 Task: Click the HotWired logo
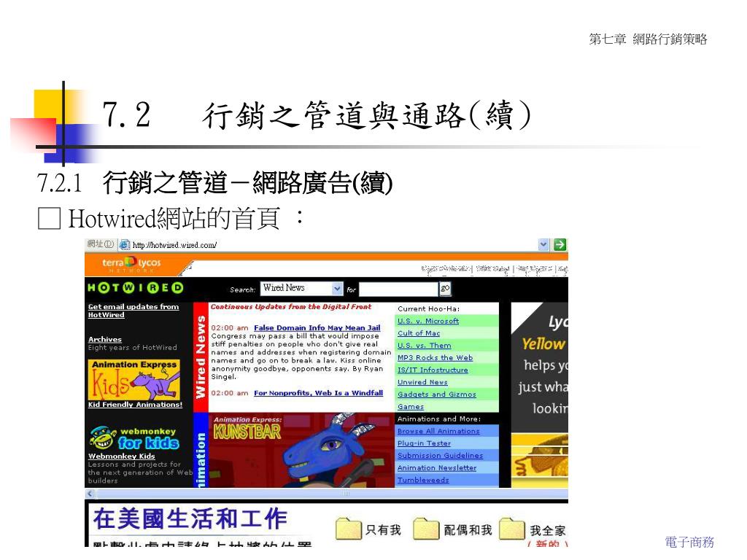click(135, 287)
